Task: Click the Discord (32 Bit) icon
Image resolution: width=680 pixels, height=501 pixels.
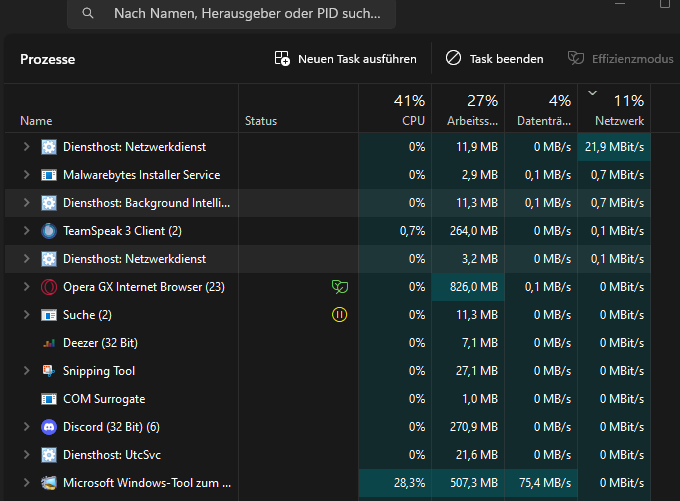Action: [x=49, y=427]
